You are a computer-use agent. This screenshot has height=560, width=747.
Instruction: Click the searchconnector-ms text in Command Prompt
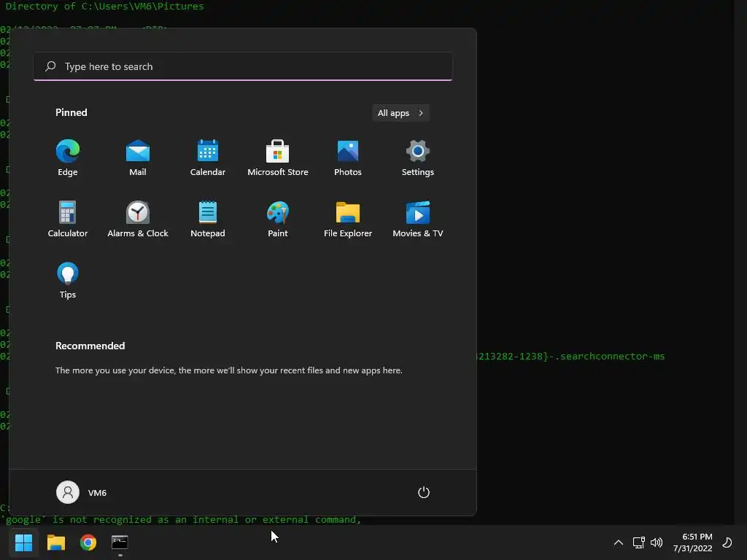pos(612,356)
